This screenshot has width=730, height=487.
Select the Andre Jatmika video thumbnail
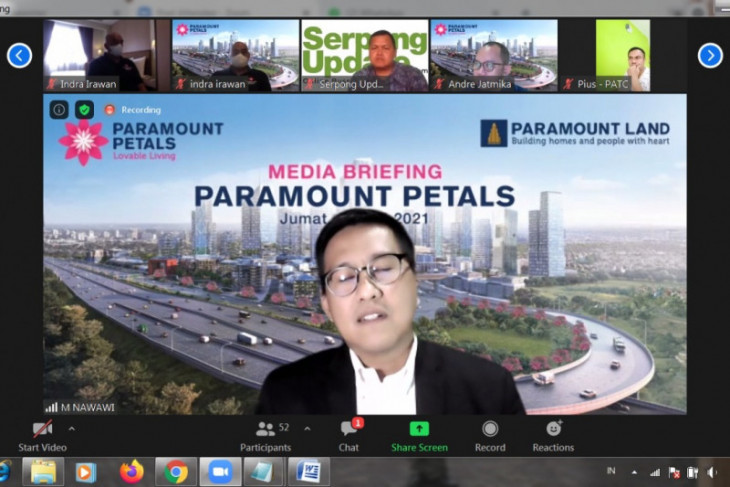click(493, 55)
